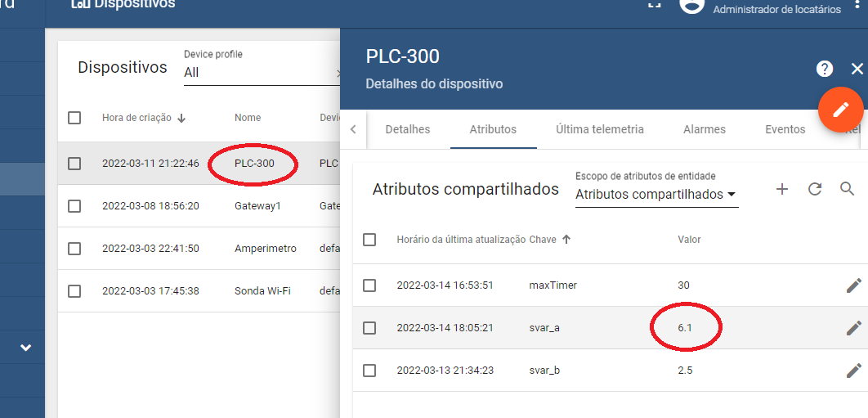Switch to the Alarmes tab
The image size is (868, 418).
click(705, 129)
